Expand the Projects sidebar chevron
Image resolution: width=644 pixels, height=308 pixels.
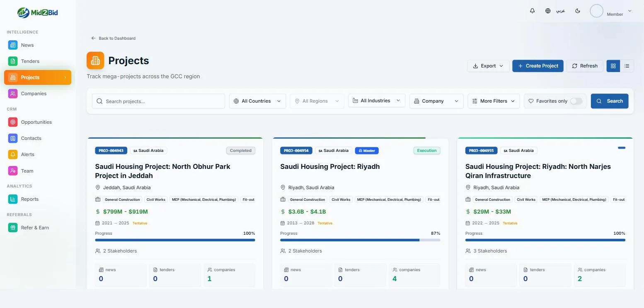[65, 77]
